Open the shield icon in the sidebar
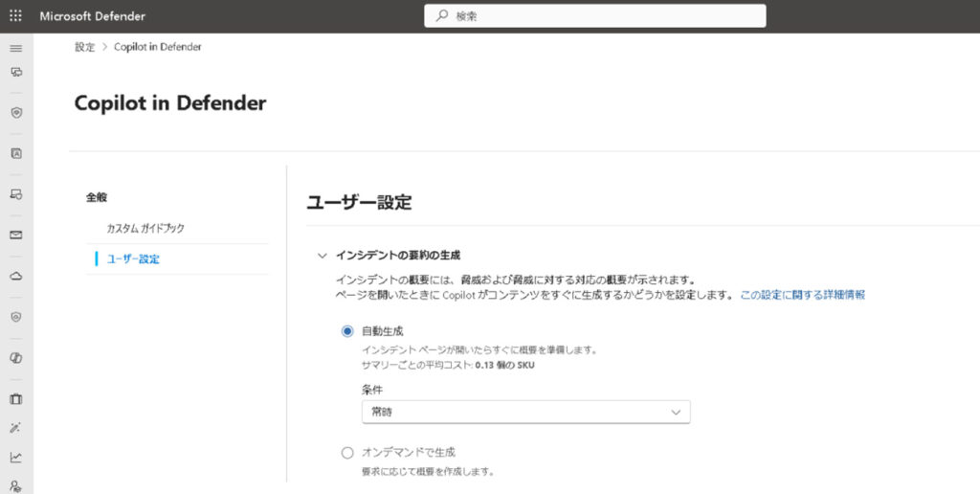980x494 pixels. 15,113
